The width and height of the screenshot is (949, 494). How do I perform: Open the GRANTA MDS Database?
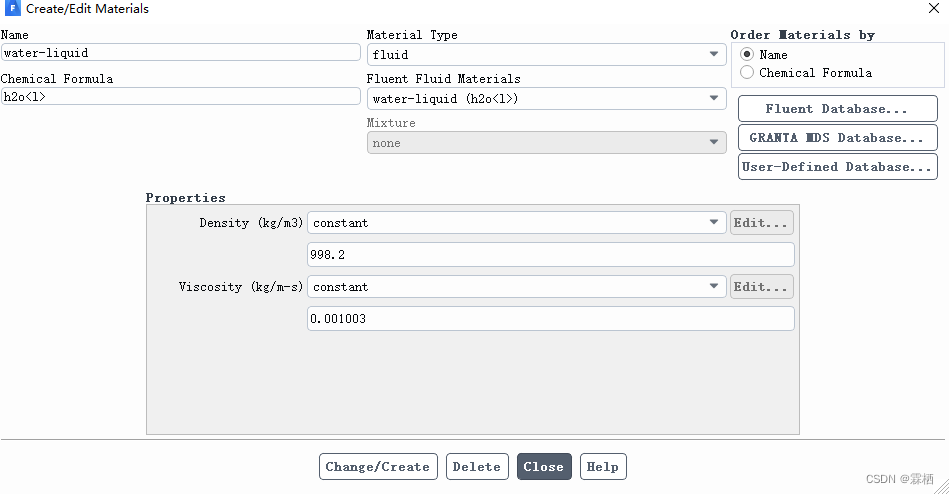point(837,138)
